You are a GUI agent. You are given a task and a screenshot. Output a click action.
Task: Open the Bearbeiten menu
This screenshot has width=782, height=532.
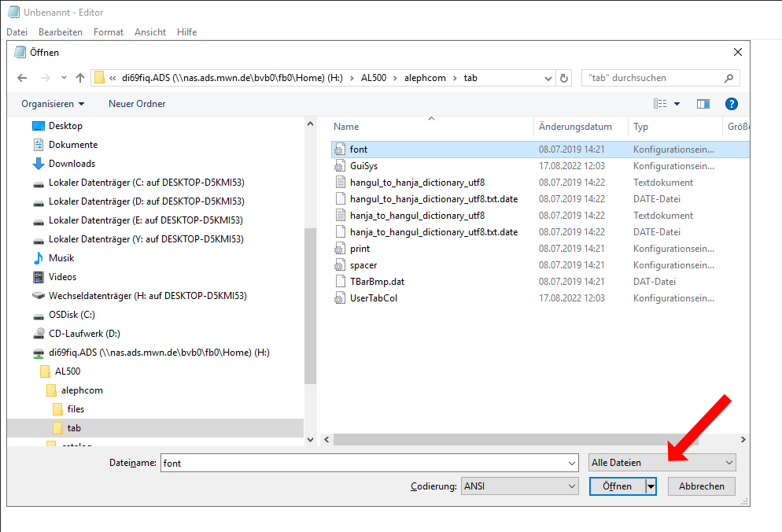[61, 32]
